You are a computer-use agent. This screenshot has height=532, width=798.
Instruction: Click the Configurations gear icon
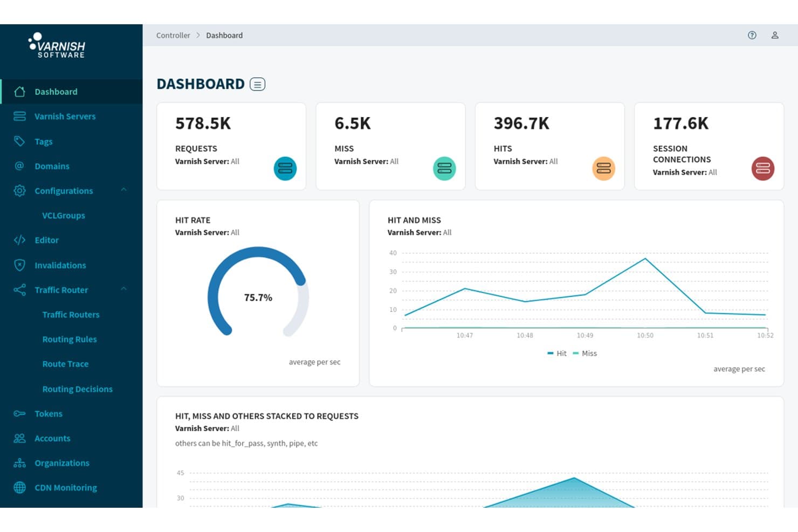coord(20,191)
